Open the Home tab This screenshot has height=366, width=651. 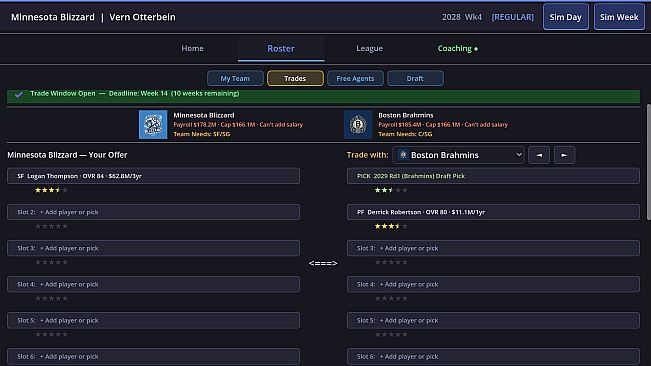point(192,49)
